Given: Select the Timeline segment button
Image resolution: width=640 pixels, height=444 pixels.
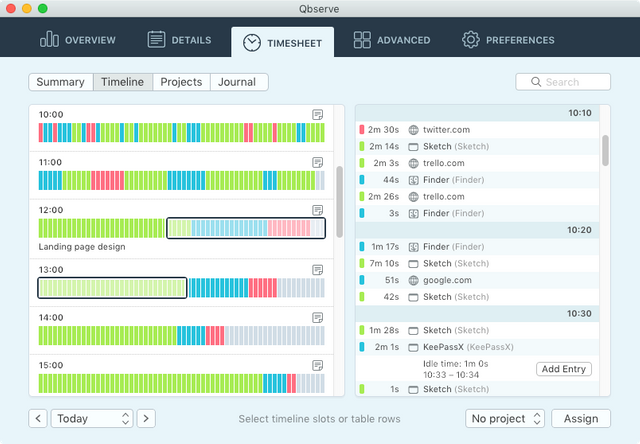Looking at the screenshot, I should tap(123, 82).
